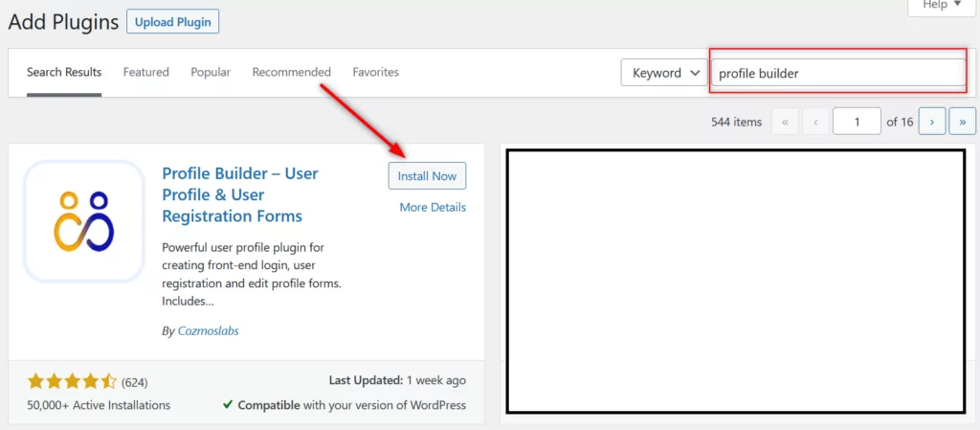
Task: Open the Favorites tab
Action: [375, 73]
